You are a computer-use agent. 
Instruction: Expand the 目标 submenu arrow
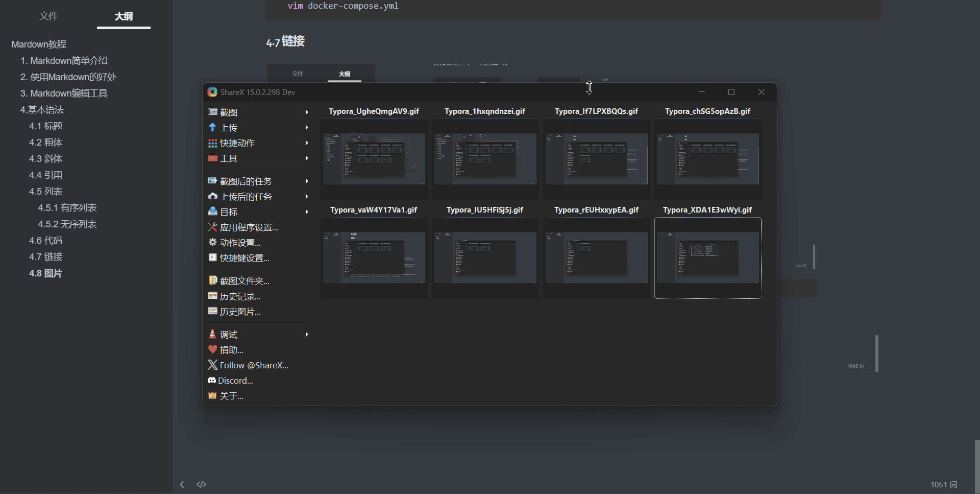click(307, 211)
